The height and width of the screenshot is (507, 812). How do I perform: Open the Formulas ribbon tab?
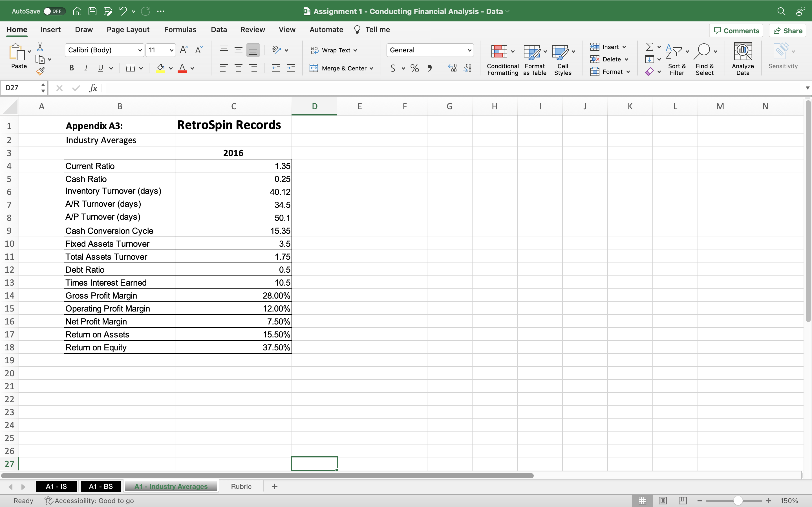coord(180,30)
